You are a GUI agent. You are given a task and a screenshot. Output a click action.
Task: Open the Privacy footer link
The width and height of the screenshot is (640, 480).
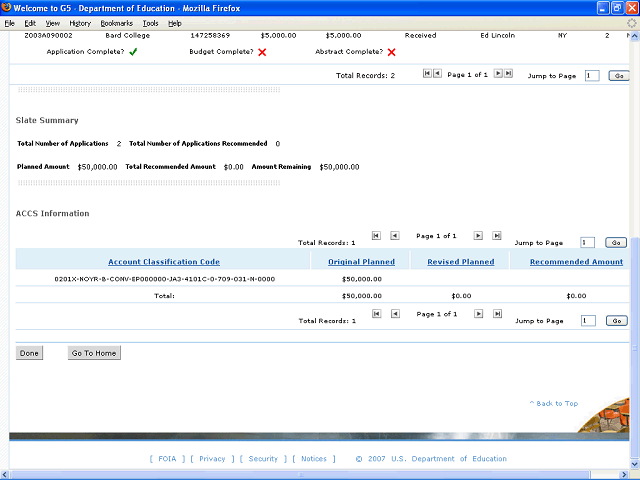pos(212,459)
